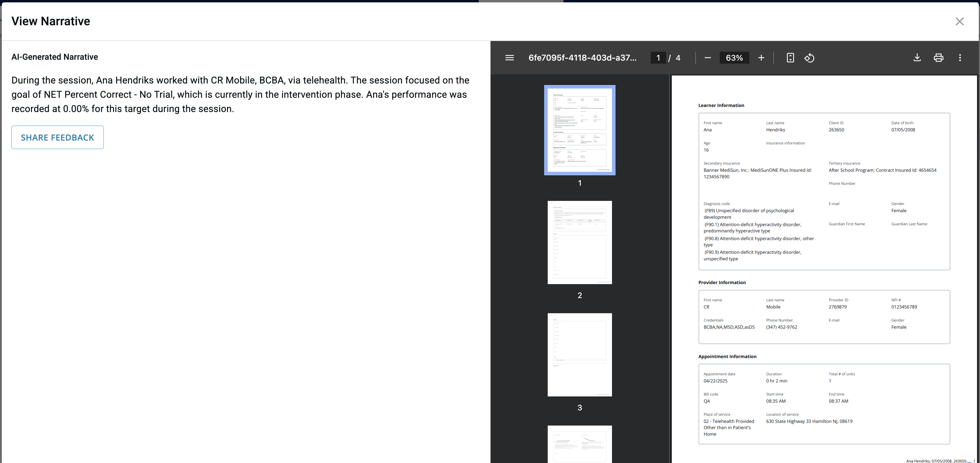The height and width of the screenshot is (463, 980).
Task: Print the PDF document
Action: [939, 58]
